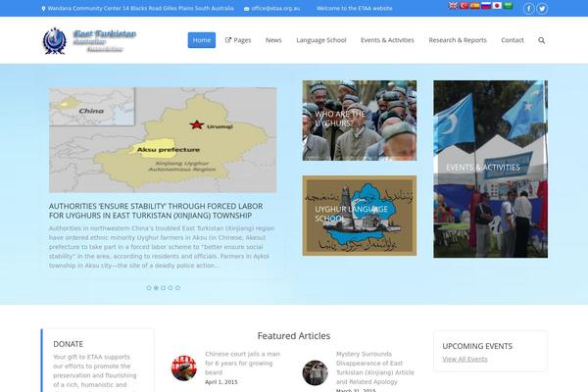Screen dimensions: 588x392
Task: Click the beard article round thumbnail
Action: (184, 368)
